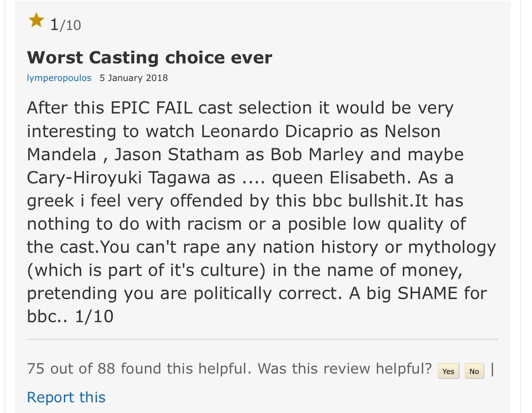532x413 pixels.
Task: Click the "Report this" link
Action: tap(66, 397)
